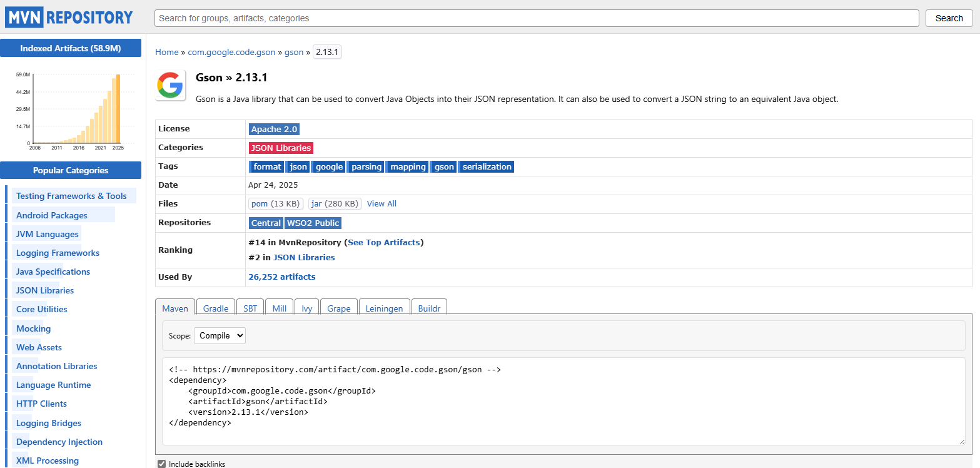
Task: Open XML Processing category
Action: 48,460
